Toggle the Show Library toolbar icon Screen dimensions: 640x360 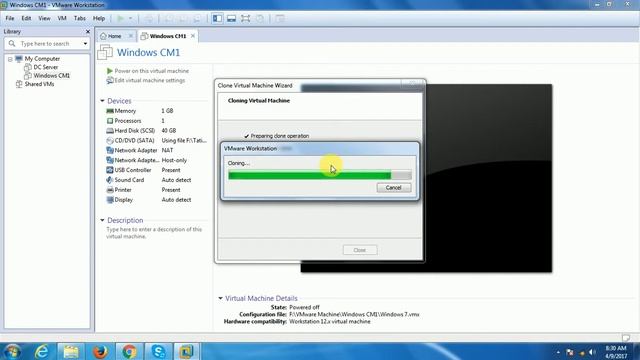pos(217,18)
